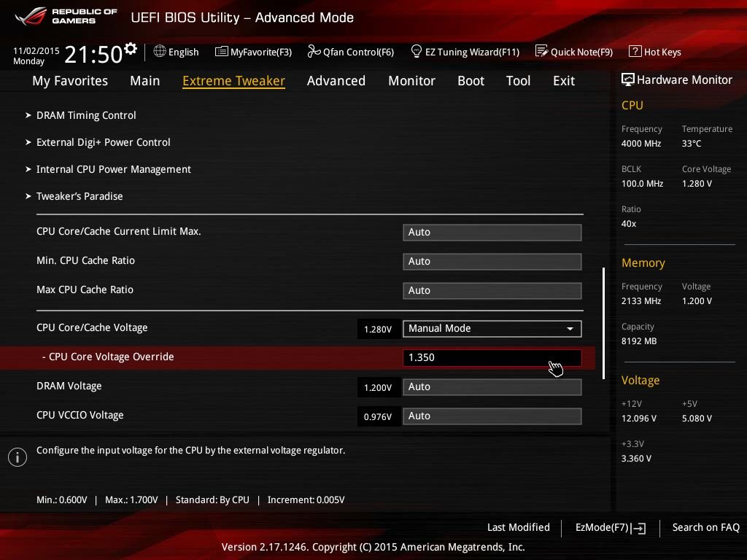Image resolution: width=747 pixels, height=560 pixels.
Task: Click Last Modified button
Action: click(519, 527)
